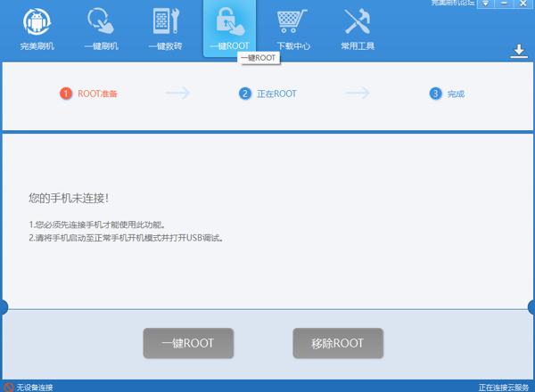Close the 完美刷机 application window
The height and width of the screenshot is (392, 535).
[524, 4]
